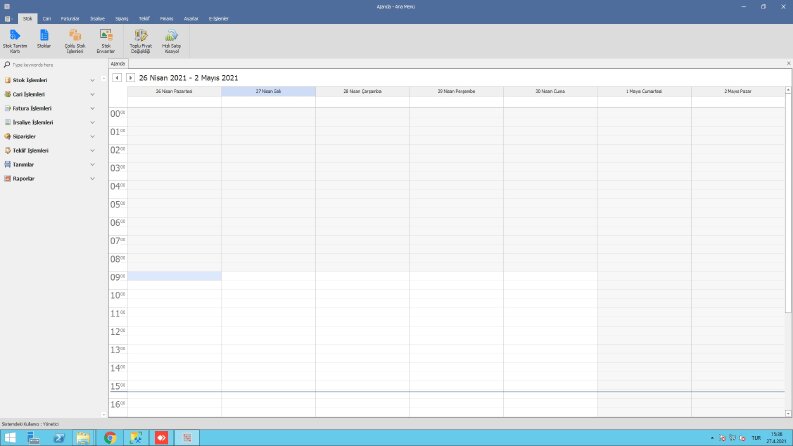Select the 27 Nisan Salı column header
Screen dimensions: 793x446
(269, 92)
